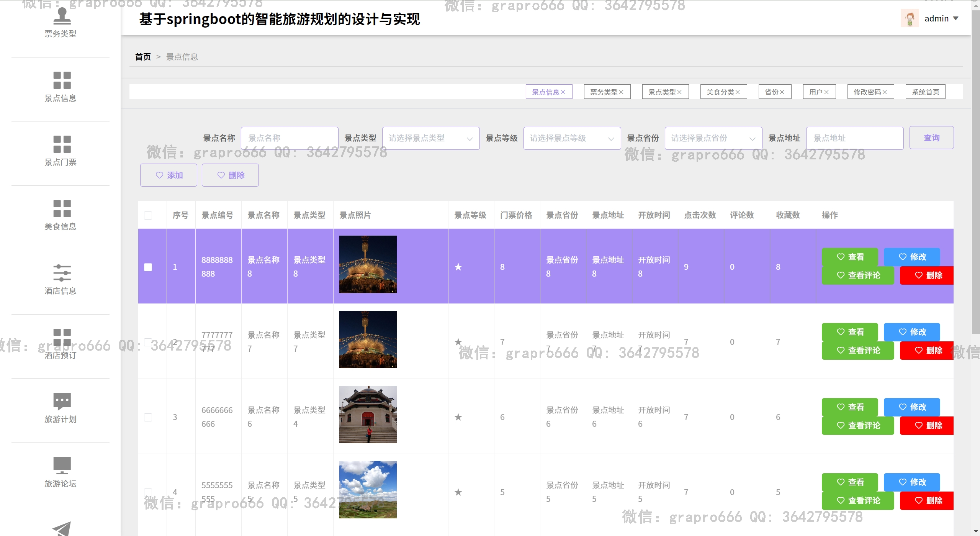Open the 请选择景点等级 dropdown
The height and width of the screenshot is (536, 980).
click(x=572, y=138)
